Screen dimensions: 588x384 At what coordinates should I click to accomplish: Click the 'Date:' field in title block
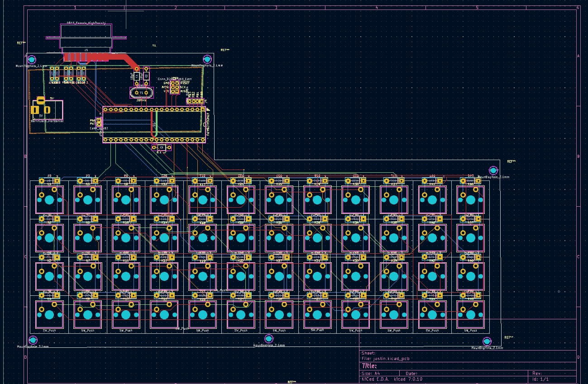coord(411,374)
